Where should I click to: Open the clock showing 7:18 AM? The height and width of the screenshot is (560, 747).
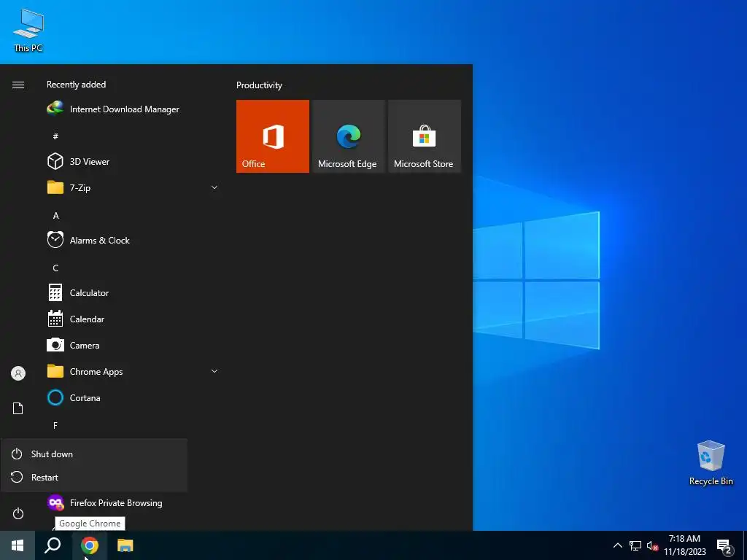(x=684, y=545)
